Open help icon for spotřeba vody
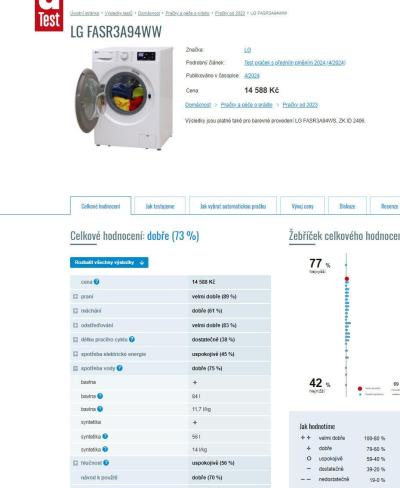Screen dimensions: 400x488 click(x=120, y=368)
